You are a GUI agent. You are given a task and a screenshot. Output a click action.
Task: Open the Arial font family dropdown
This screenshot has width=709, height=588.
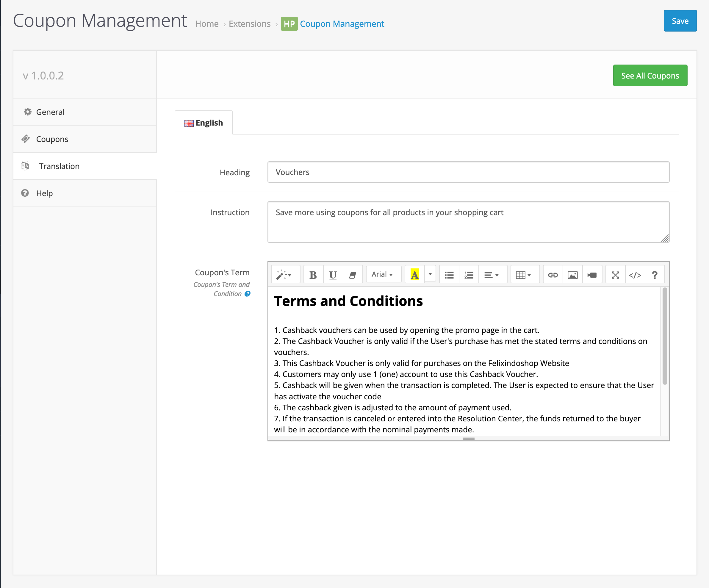tap(383, 274)
